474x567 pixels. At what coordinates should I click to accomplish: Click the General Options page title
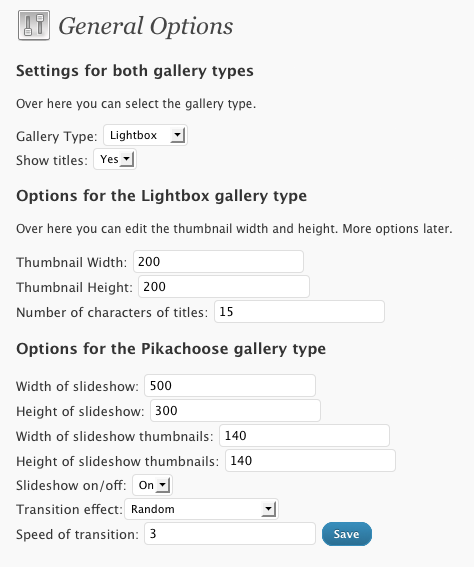(146, 27)
